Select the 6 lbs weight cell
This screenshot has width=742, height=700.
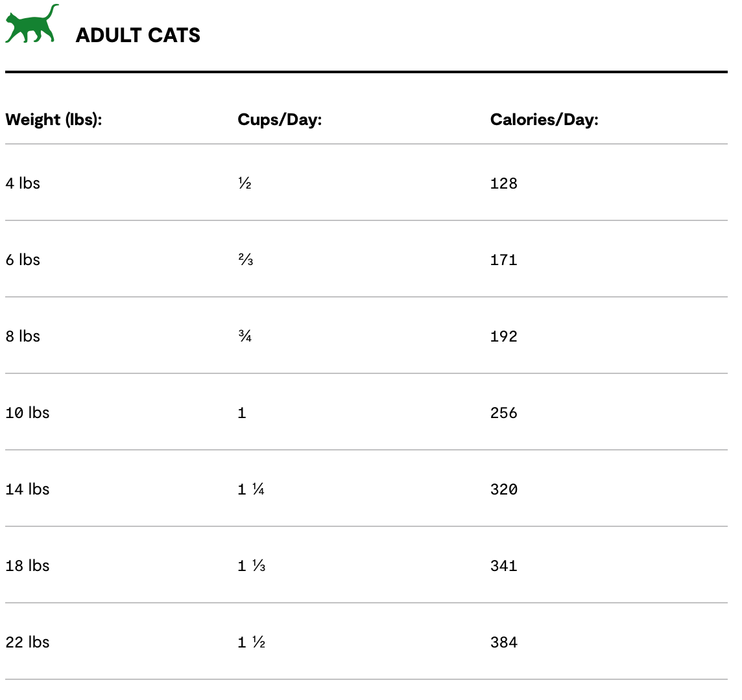click(x=23, y=260)
